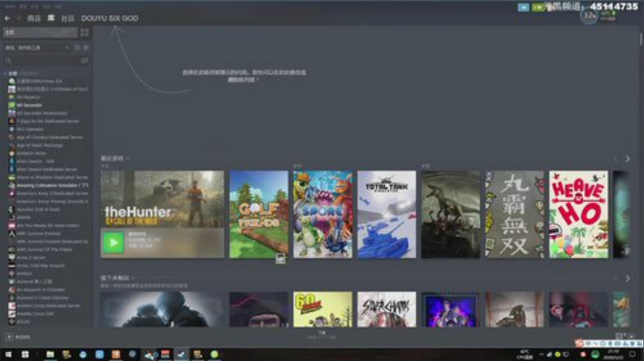Select ARK: Survival Of The Fittest

[45, 249]
